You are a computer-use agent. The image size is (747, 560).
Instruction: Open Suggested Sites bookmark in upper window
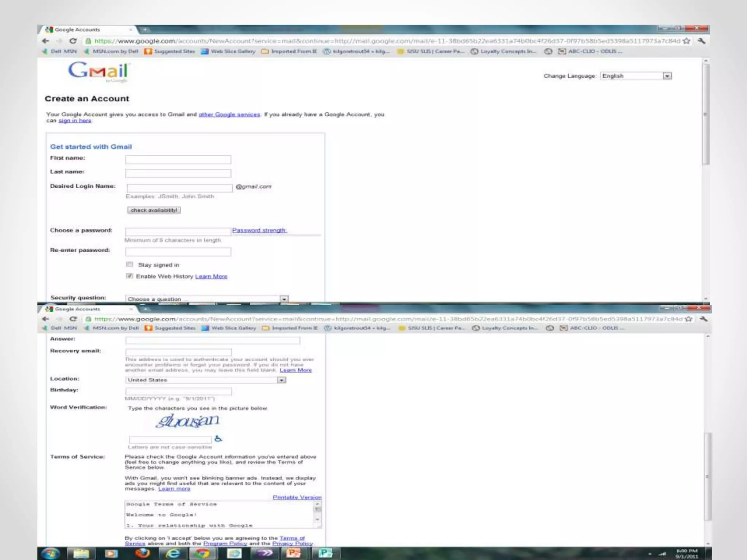tap(170, 51)
